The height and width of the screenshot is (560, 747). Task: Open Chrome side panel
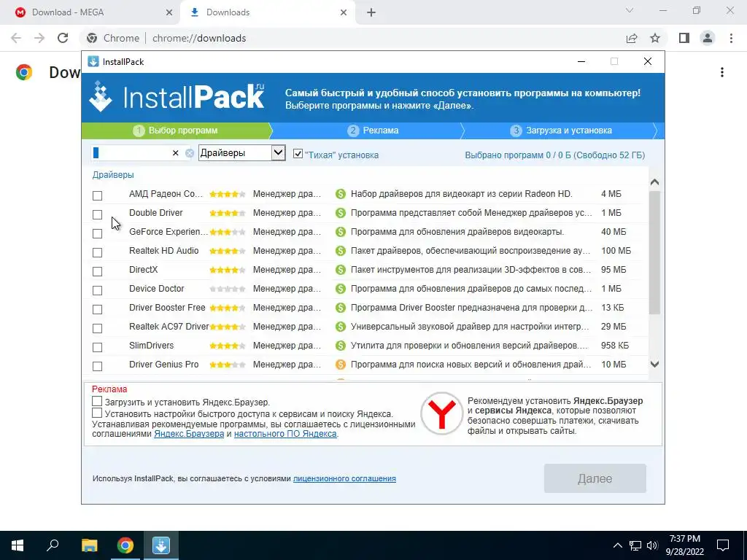coord(684,38)
